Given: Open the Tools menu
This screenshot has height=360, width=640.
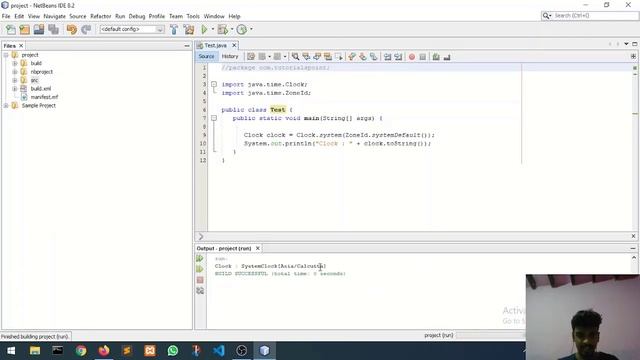Looking at the screenshot, I should 193,16.
